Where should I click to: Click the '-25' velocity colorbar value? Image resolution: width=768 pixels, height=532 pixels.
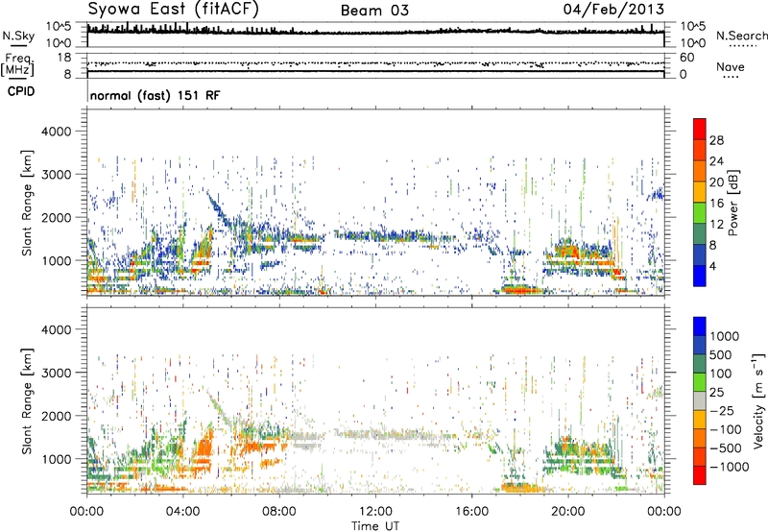point(722,411)
